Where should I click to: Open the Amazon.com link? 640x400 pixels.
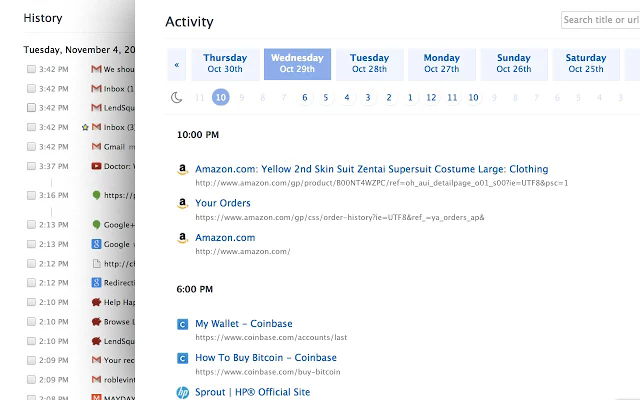click(225, 238)
